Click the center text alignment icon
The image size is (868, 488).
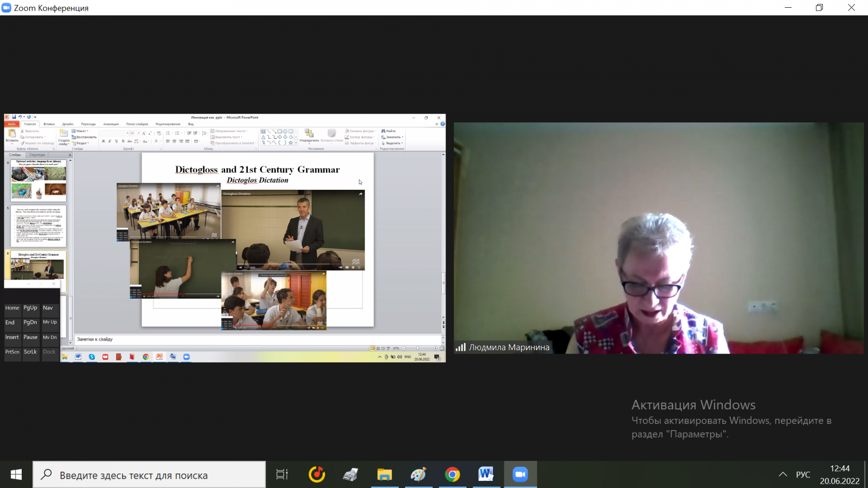174,141
